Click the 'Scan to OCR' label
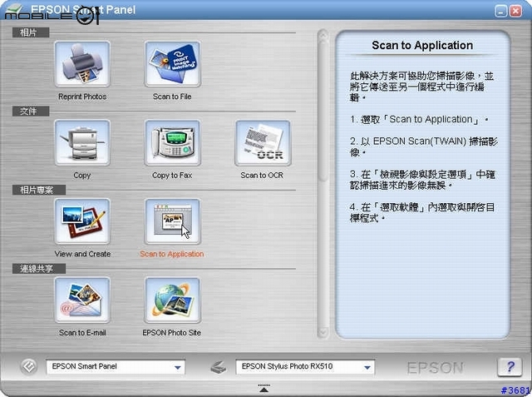Viewport: 532px width, 397px height. [262, 176]
